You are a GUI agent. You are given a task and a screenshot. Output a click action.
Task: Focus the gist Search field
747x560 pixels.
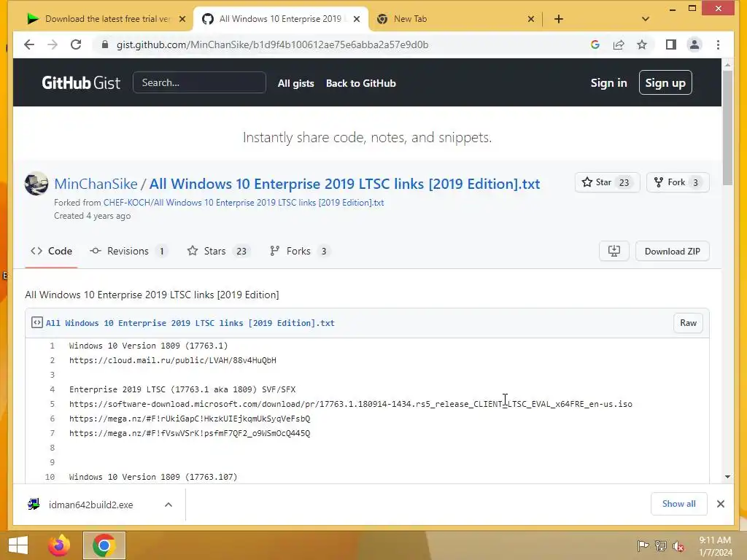pos(199,82)
